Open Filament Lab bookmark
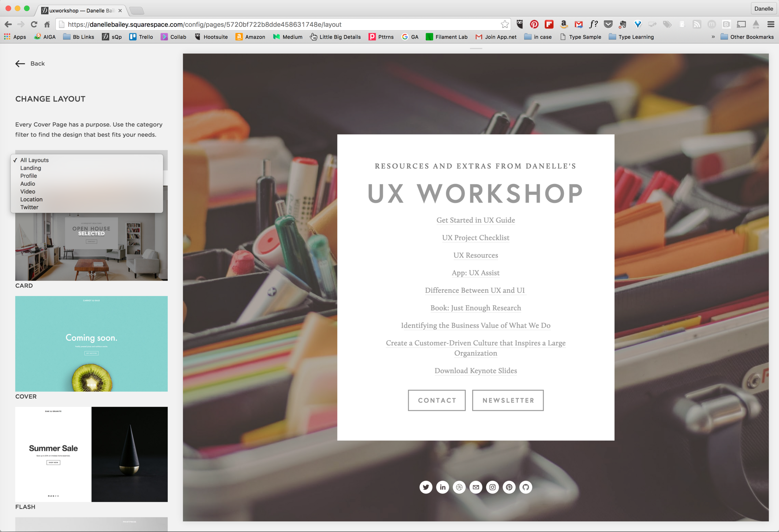779x532 pixels. (x=447, y=37)
